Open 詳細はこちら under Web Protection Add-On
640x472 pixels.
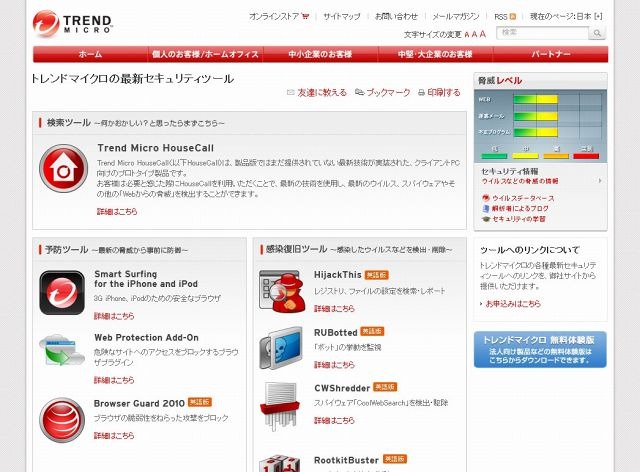(114, 380)
